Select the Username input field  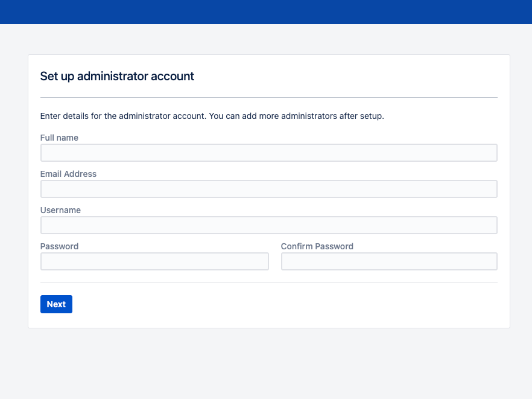tap(269, 225)
